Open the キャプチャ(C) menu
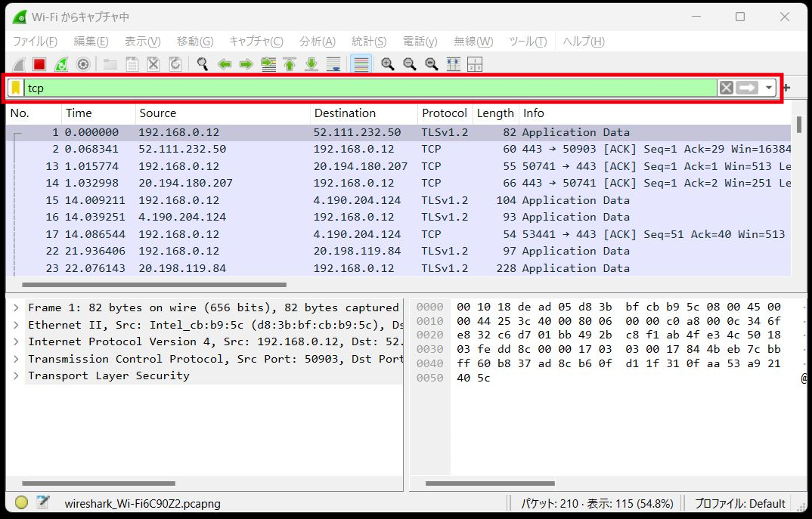Viewport: 812px width, 519px height. (x=256, y=42)
